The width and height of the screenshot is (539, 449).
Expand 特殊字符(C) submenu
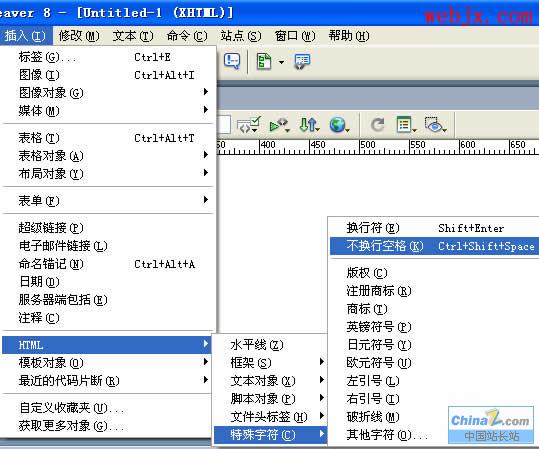270,435
